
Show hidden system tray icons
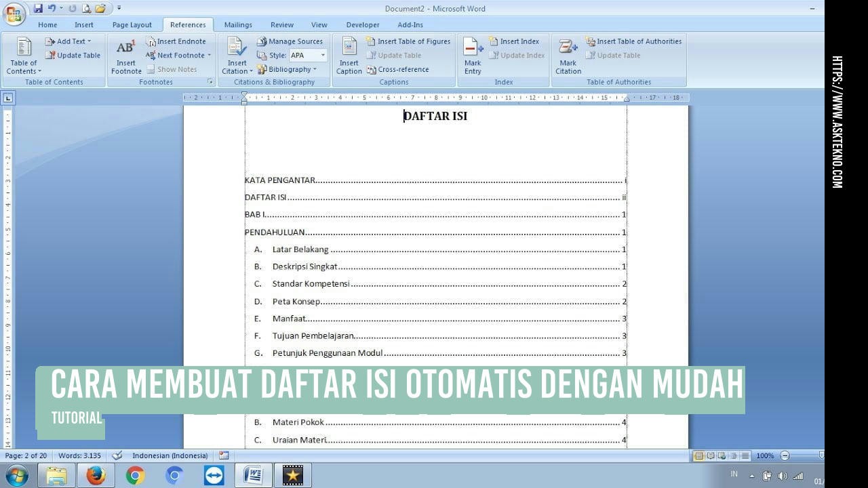[751, 476]
